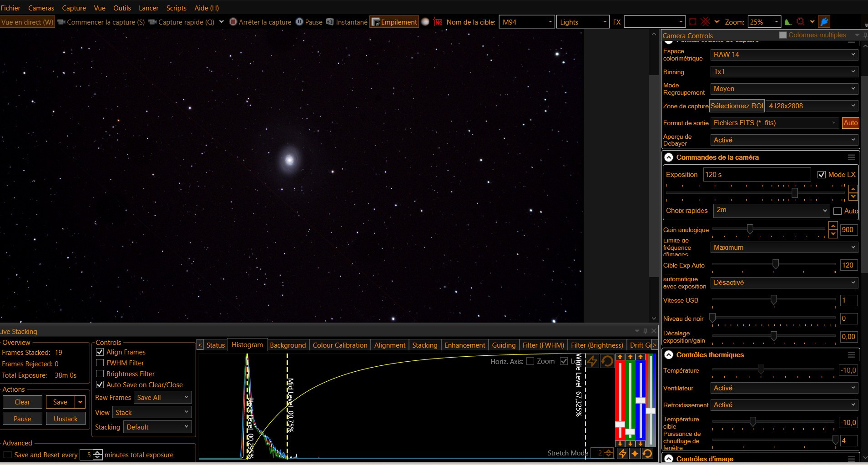The image size is (868, 465).
Task: Switch to the Status tab
Action: click(x=216, y=345)
